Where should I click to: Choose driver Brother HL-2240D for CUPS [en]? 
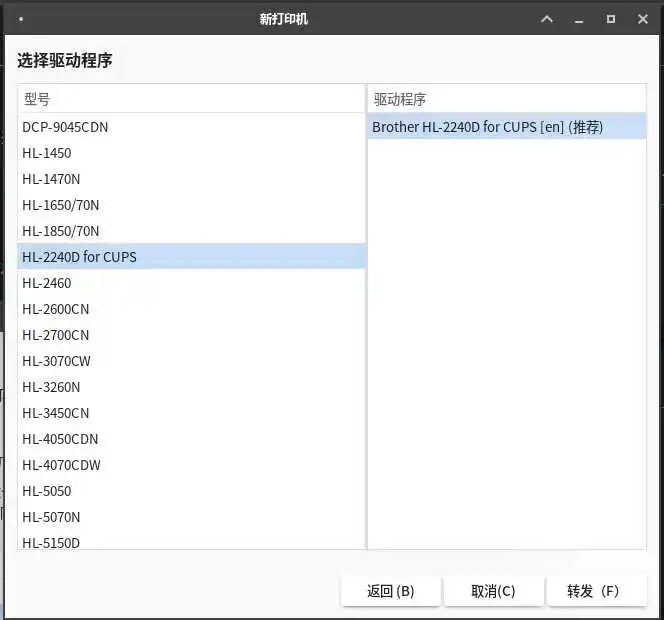pos(507,127)
